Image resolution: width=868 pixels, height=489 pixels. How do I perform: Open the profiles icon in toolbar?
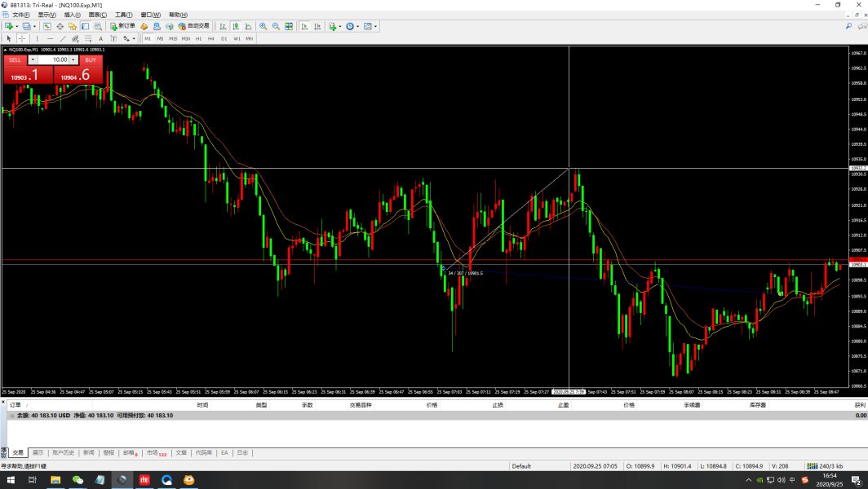[26, 26]
